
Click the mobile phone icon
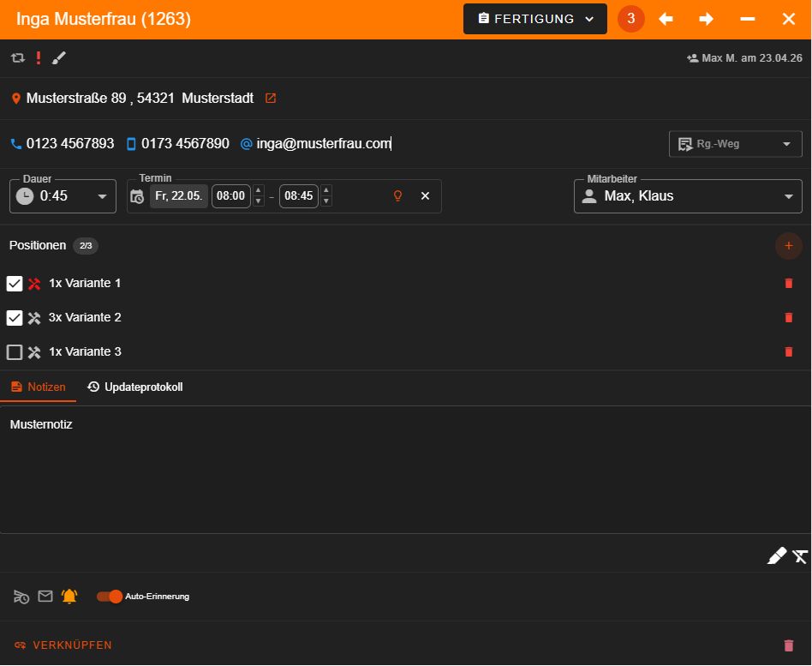[132, 143]
